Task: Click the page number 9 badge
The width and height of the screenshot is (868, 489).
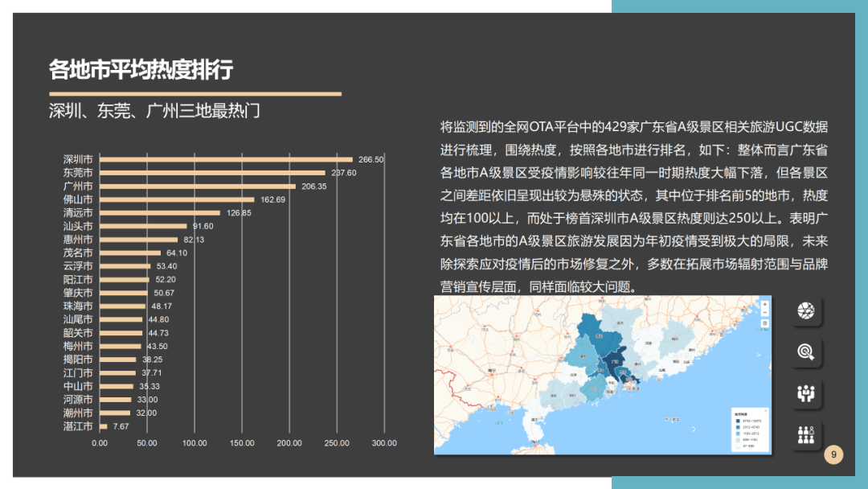Action: pyautogui.click(x=833, y=455)
